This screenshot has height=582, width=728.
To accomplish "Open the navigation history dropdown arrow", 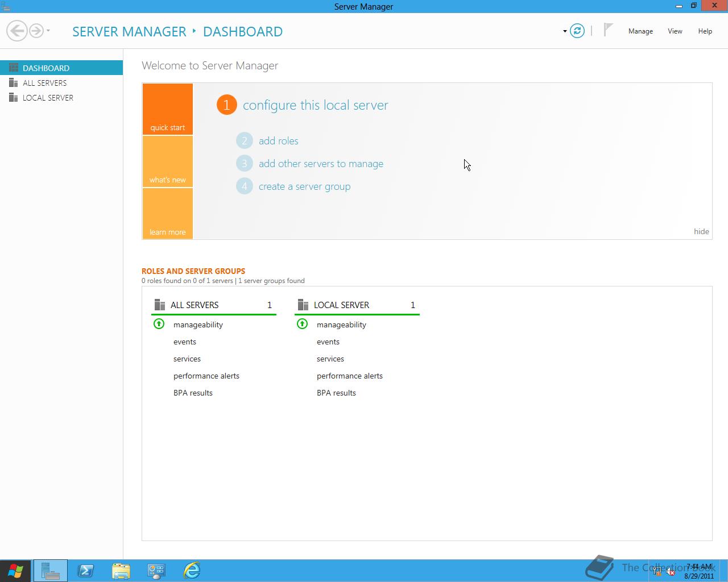I will 48,31.
